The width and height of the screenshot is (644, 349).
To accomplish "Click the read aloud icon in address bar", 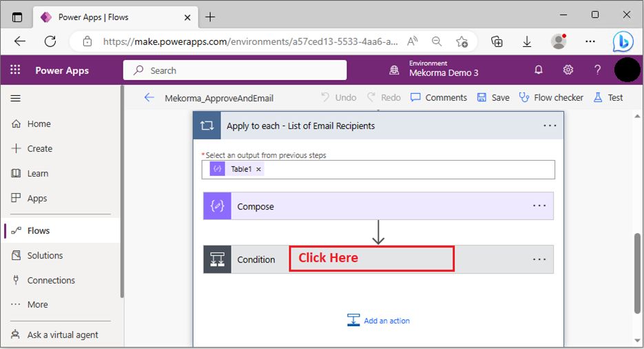I will pyautogui.click(x=413, y=41).
